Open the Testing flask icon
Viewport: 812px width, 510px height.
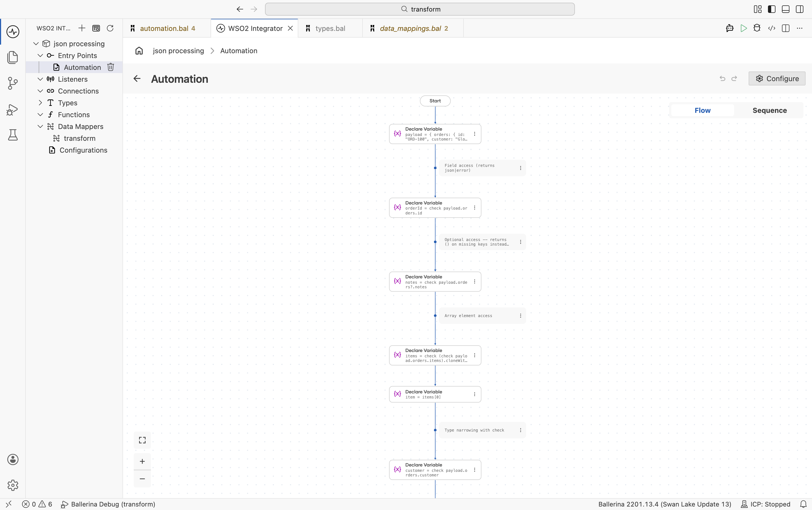coord(13,135)
